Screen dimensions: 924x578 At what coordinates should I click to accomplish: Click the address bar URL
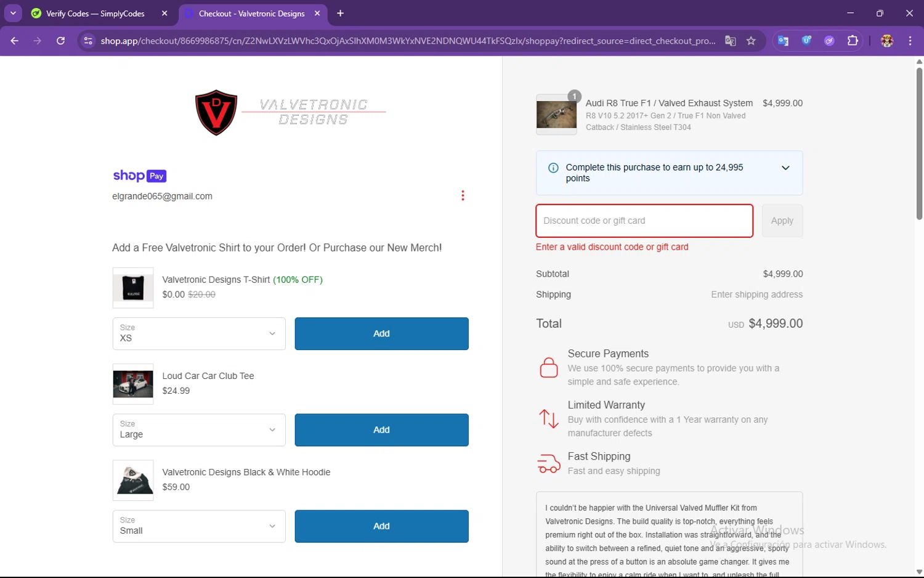pyautogui.click(x=408, y=41)
